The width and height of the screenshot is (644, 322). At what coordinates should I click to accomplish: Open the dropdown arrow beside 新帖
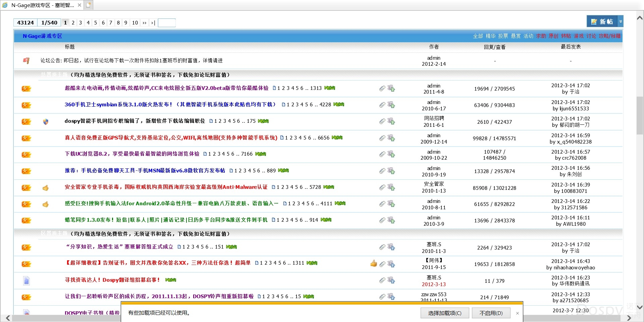(621, 21)
